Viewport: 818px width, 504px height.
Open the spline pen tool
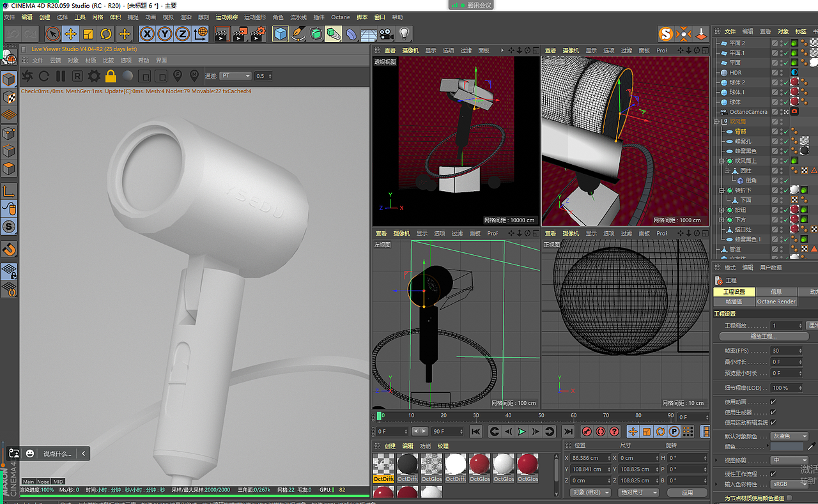[x=298, y=34]
